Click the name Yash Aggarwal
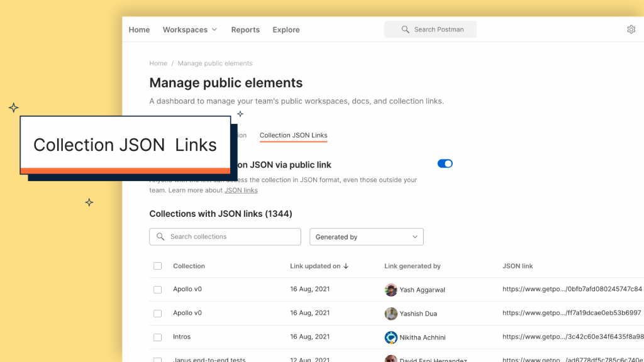The width and height of the screenshot is (644, 362). click(x=422, y=290)
